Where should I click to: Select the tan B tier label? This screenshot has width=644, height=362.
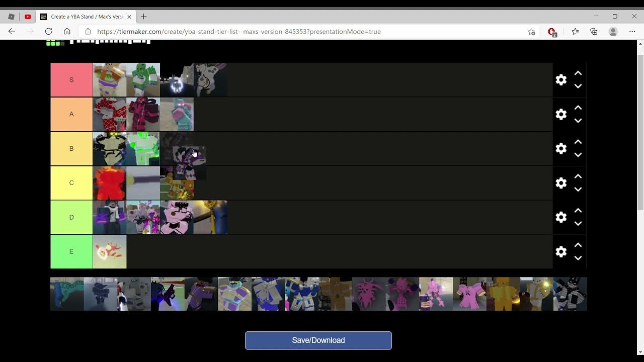coord(71,148)
